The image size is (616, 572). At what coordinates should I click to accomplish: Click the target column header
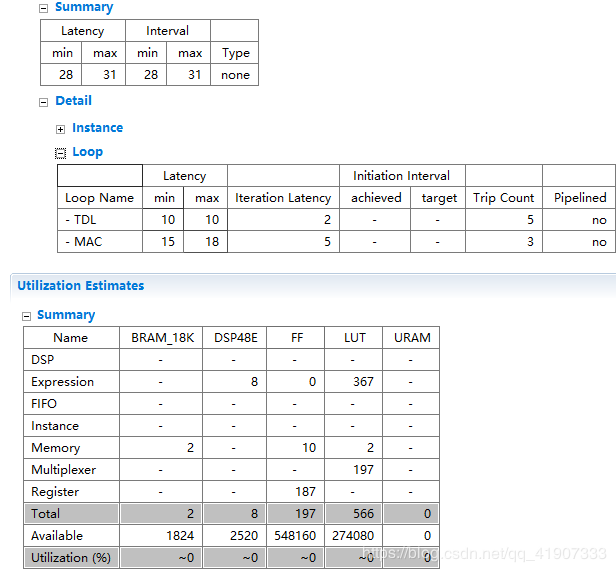pos(438,198)
